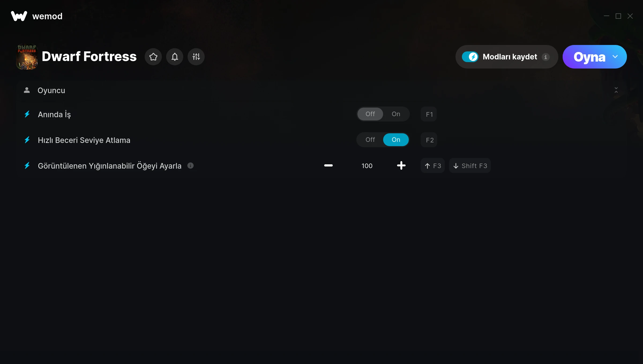643x364 pixels.
Task: Toggle the Modları kaydet switch
Action: pyautogui.click(x=470, y=57)
